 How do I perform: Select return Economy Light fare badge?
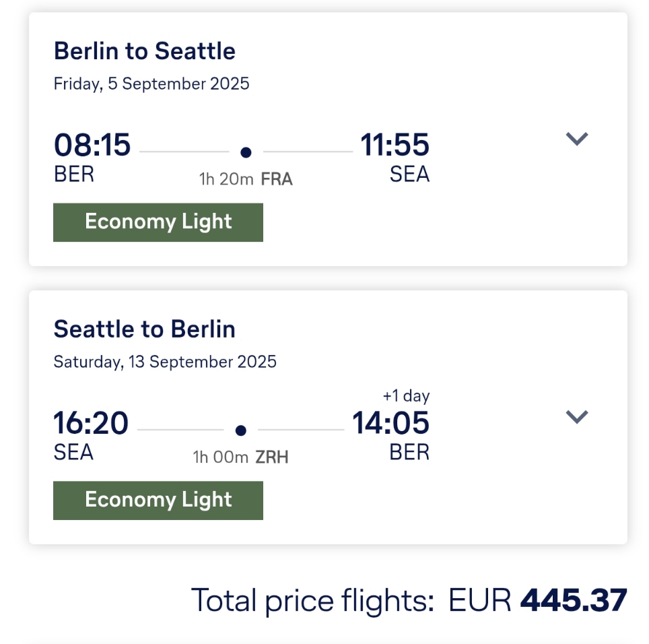click(x=158, y=501)
